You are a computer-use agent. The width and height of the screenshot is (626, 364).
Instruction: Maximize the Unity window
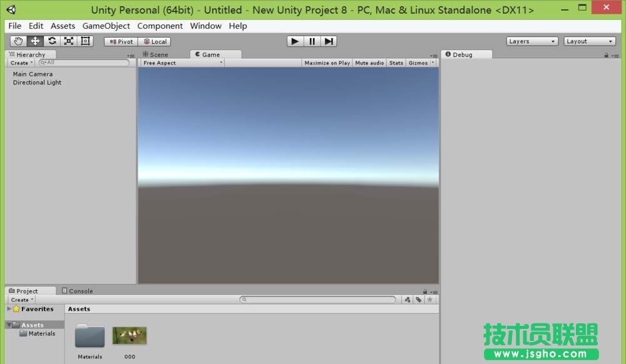582,8
